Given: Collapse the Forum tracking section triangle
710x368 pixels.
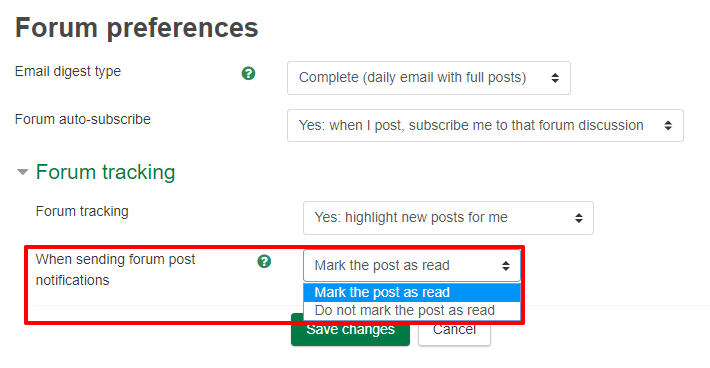Looking at the screenshot, I should (22, 172).
